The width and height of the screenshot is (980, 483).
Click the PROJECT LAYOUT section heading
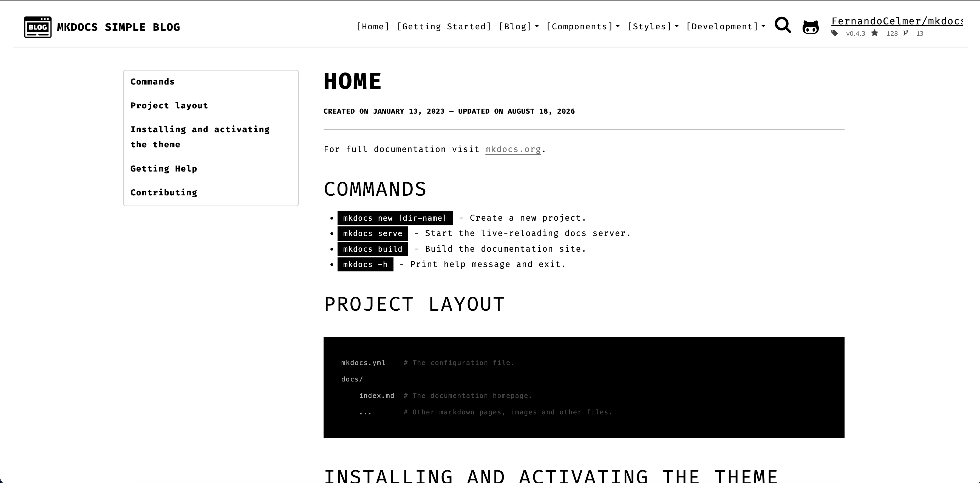click(414, 304)
